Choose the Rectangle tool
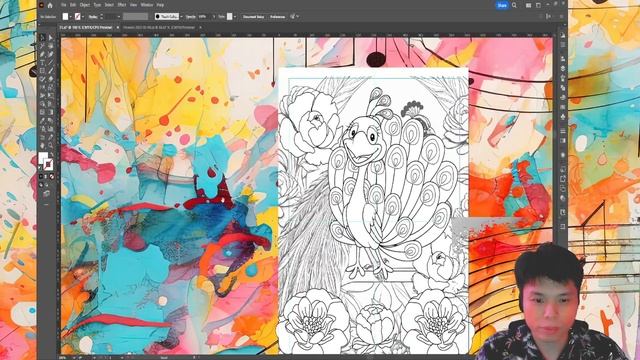This screenshot has width=640, height=360. (x=42, y=70)
